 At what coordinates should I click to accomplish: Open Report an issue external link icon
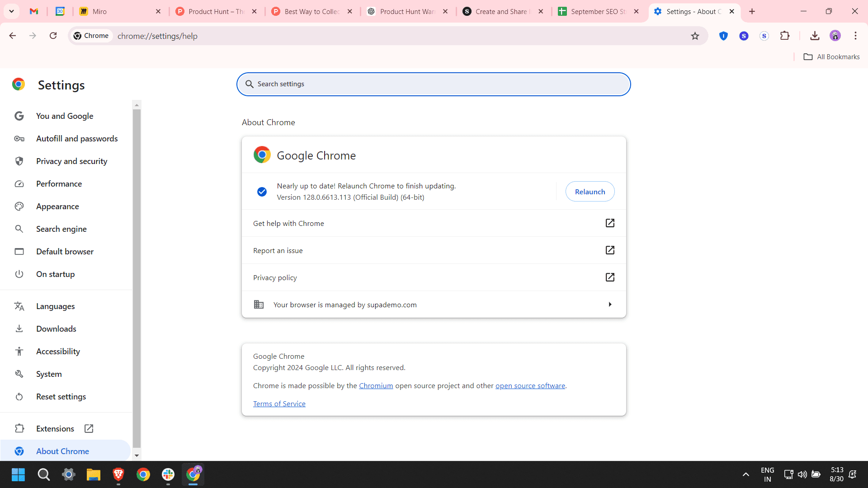tap(610, 250)
